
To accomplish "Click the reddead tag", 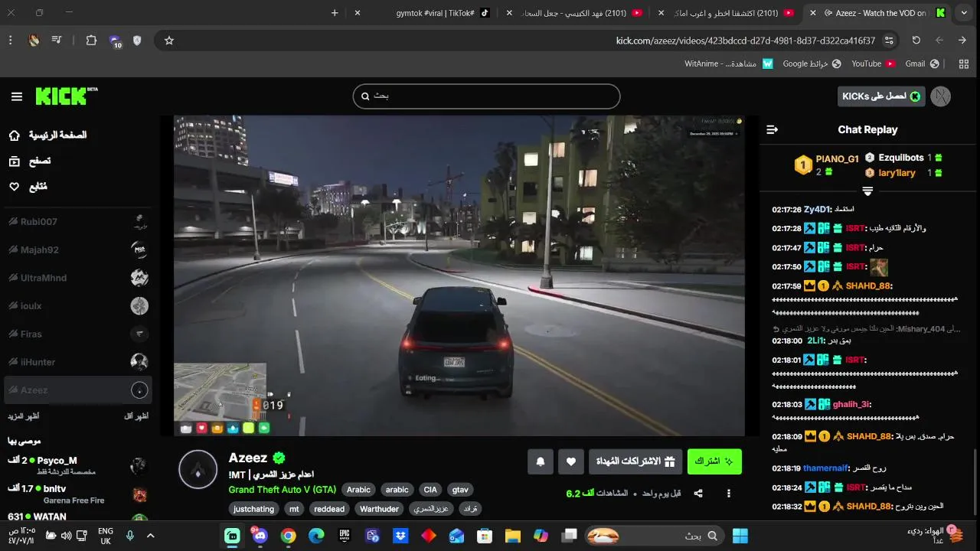I will click(x=329, y=509).
